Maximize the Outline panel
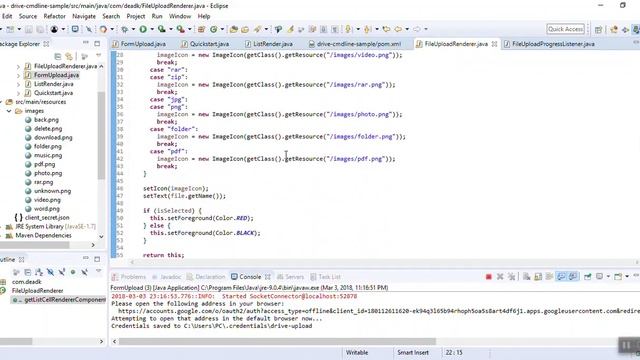 pyautogui.click(x=97, y=259)
